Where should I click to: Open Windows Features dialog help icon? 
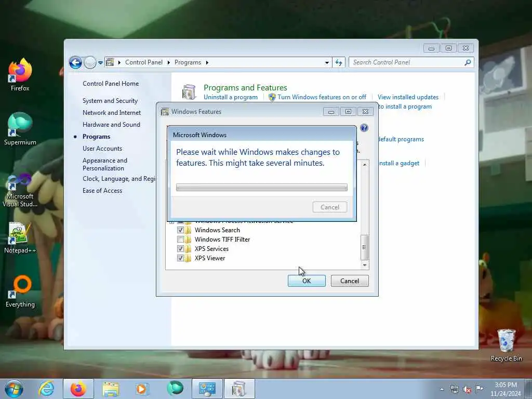[364, 128]
